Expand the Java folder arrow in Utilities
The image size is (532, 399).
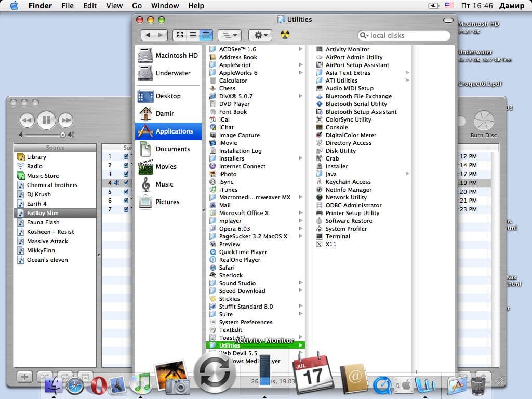pos(407,174)
